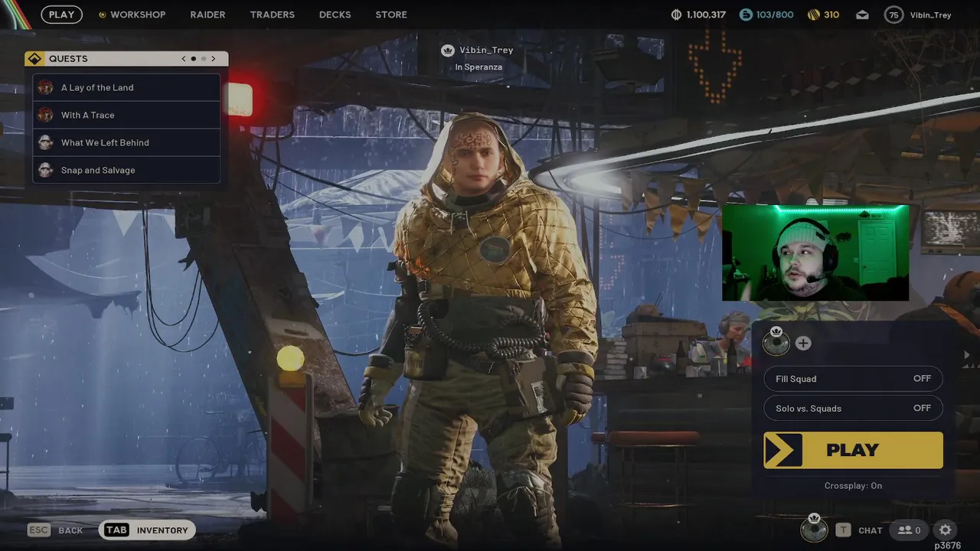Click the player avatar next to chat

coord(814,528)
